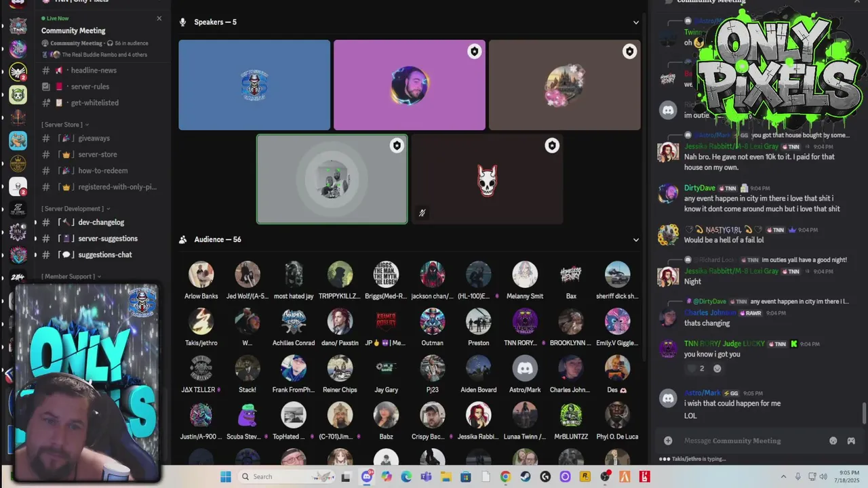
Task: Open the white skull server icon
Action: [18, 186]
